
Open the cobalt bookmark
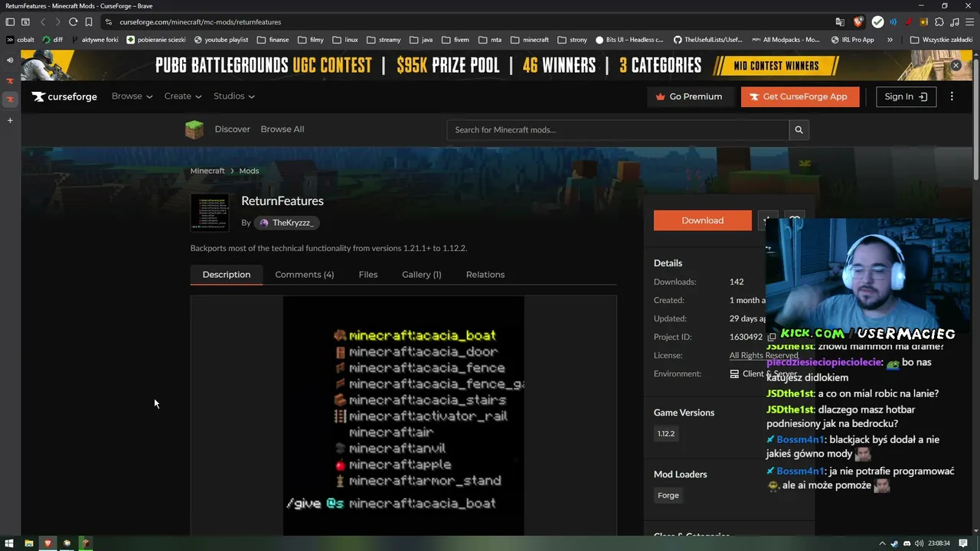coord(20,40)
